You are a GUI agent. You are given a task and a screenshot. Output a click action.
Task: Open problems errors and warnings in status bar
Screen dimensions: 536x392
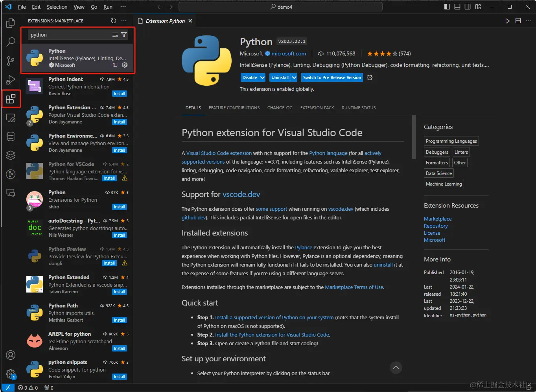[x=28, y=388]
